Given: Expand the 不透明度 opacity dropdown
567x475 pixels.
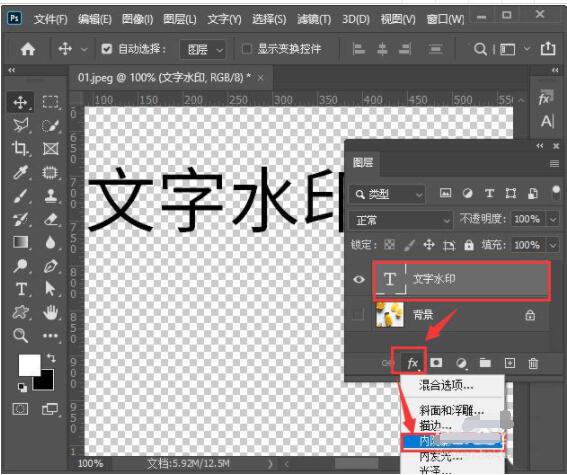Looking at the screenshot, I should click(553, 219).
